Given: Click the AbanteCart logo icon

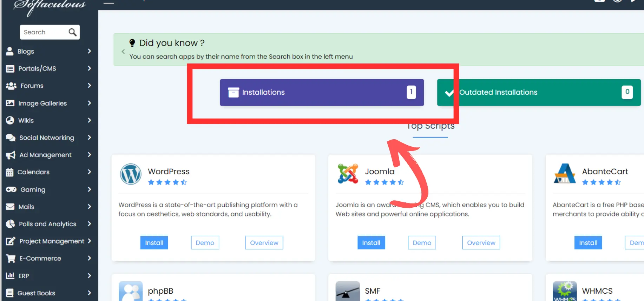Looking at the screenshot, I should [565, 173].
